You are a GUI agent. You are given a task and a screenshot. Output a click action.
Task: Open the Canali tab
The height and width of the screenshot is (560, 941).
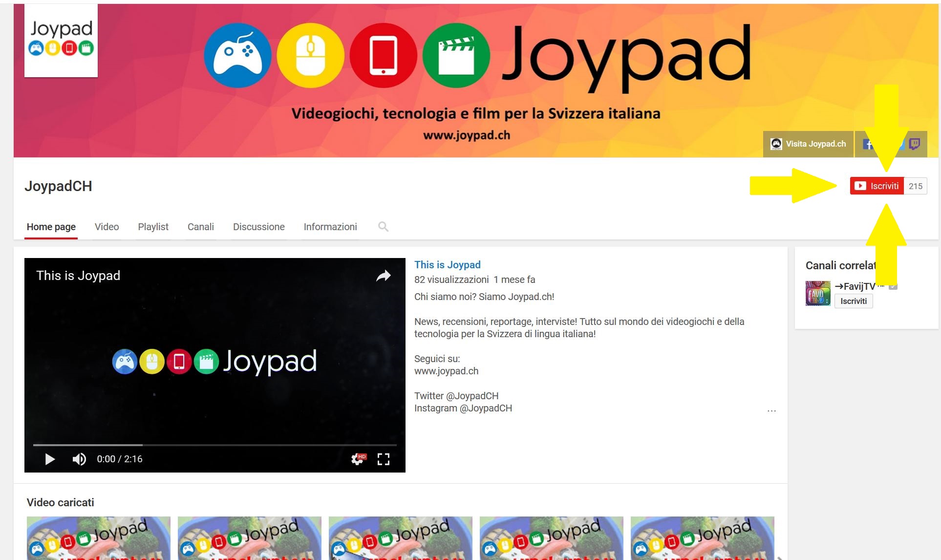click(201, 227)
